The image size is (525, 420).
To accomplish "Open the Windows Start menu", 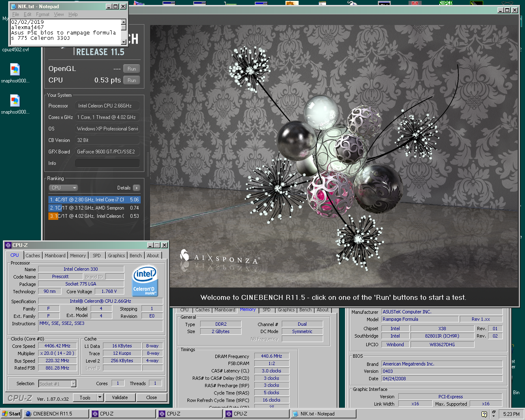I will (11, 414).
